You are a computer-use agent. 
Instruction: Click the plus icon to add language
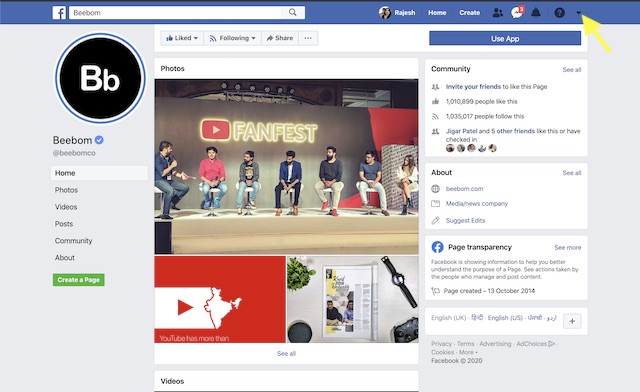pyautogui.click(x=572, y=321)
